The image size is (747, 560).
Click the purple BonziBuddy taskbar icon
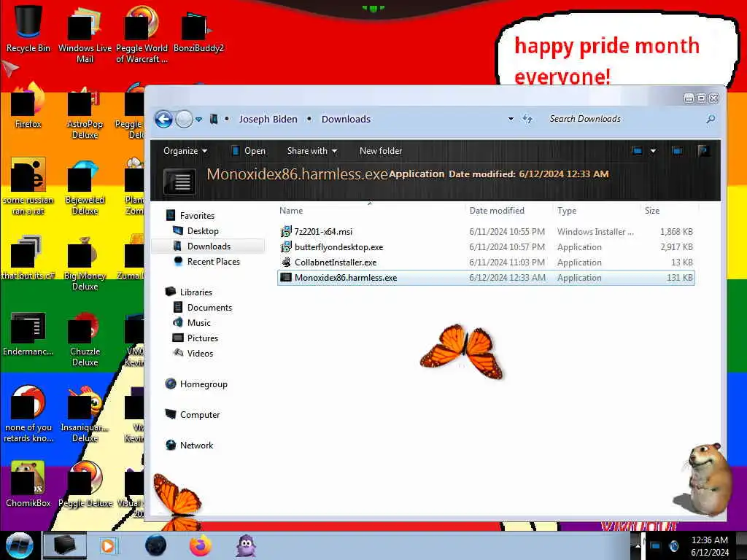pos(247,545)
